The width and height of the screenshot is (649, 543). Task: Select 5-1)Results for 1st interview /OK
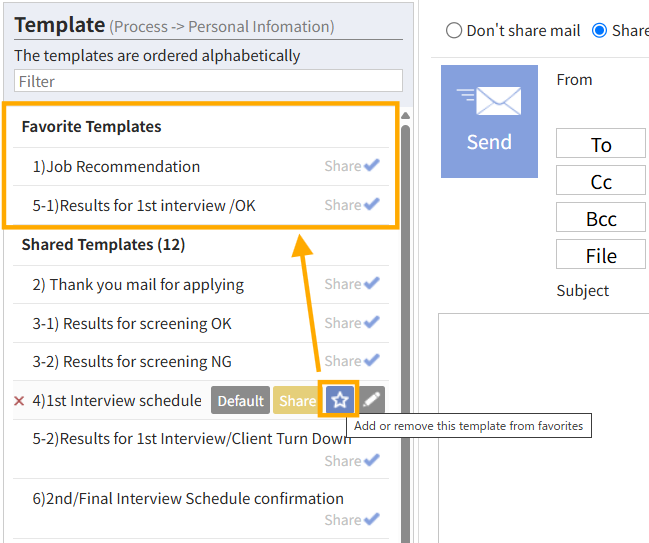pyautogui.click(x=144, y=205)
